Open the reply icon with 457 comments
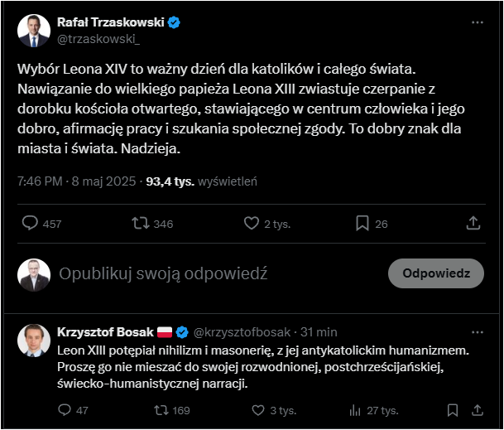This screenshot has height=430, width=504. 31,223
